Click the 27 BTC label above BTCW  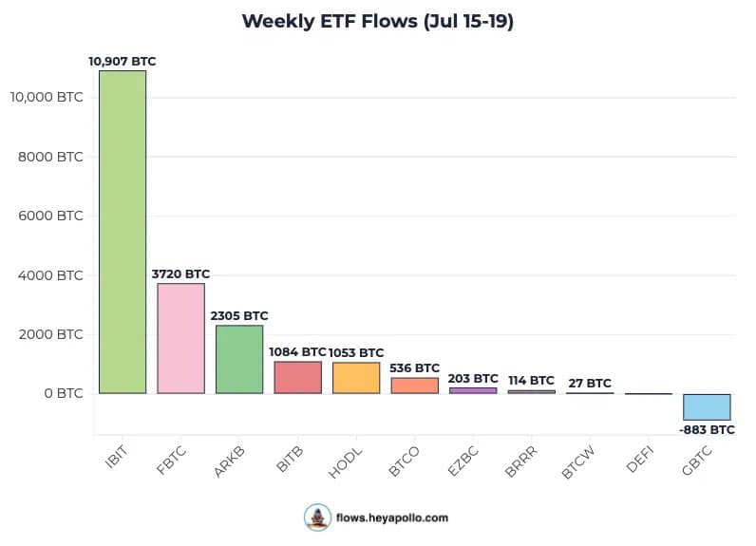[590, 384]
